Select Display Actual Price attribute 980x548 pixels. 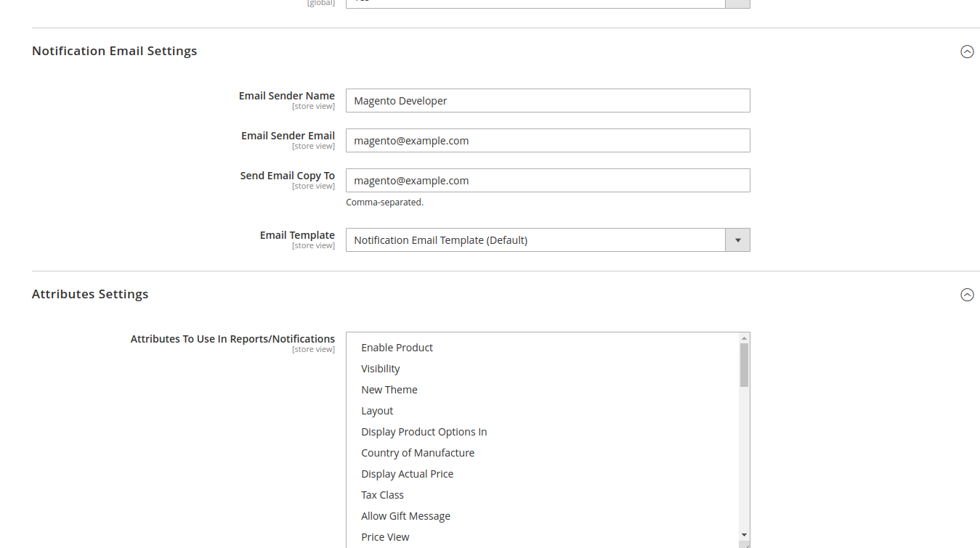pos(407,474)
